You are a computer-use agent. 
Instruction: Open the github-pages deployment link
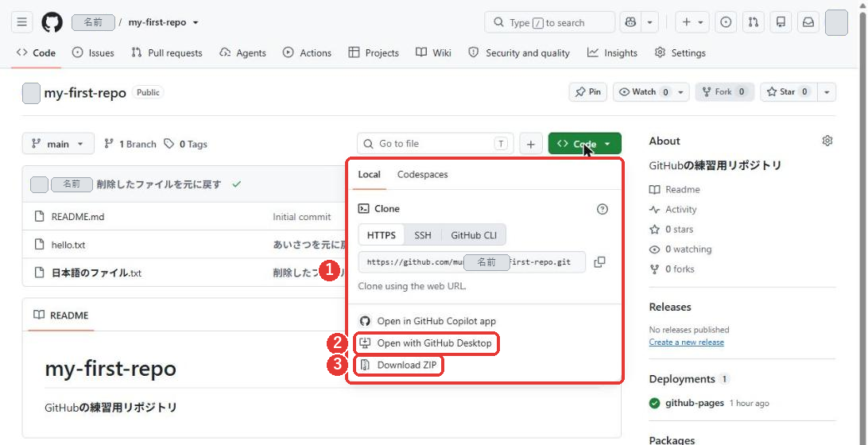click(x=695, y=403)
